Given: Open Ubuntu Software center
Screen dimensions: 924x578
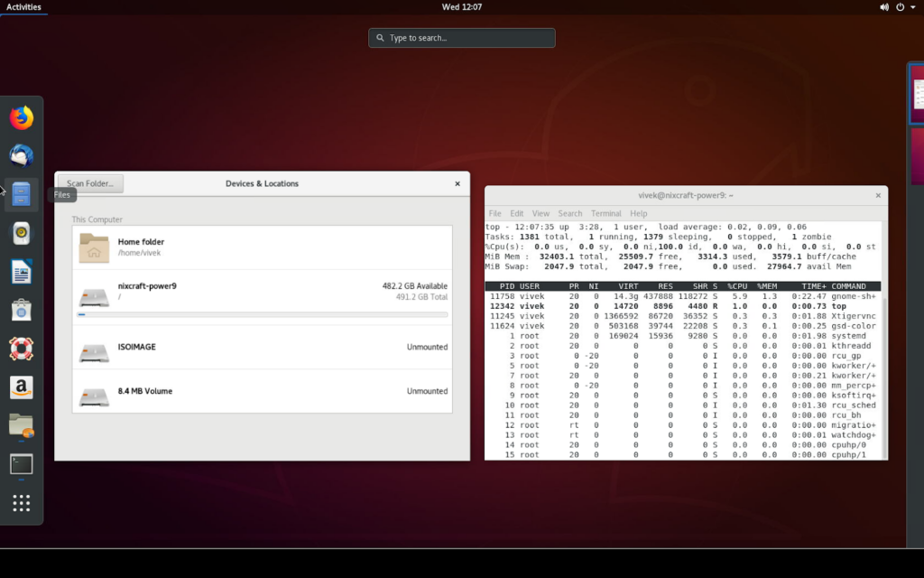Looking at the screenshot, I should click(x=21, y=309).
